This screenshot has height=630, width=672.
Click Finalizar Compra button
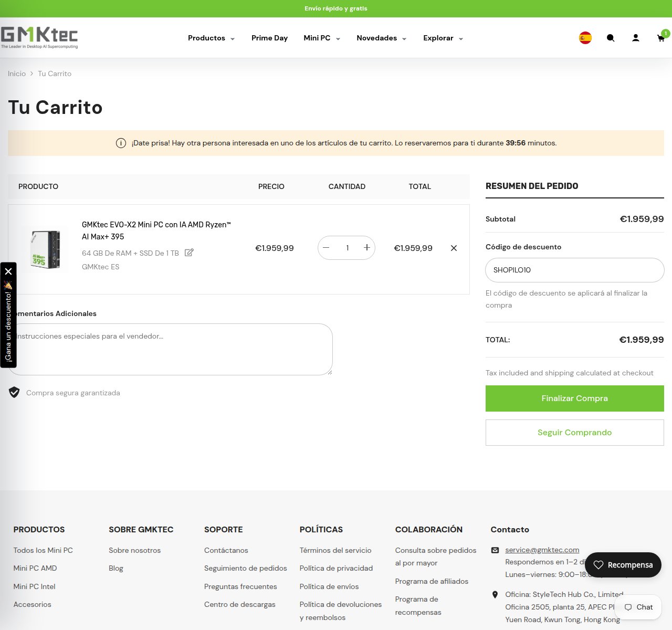click(x=575, y=398)
